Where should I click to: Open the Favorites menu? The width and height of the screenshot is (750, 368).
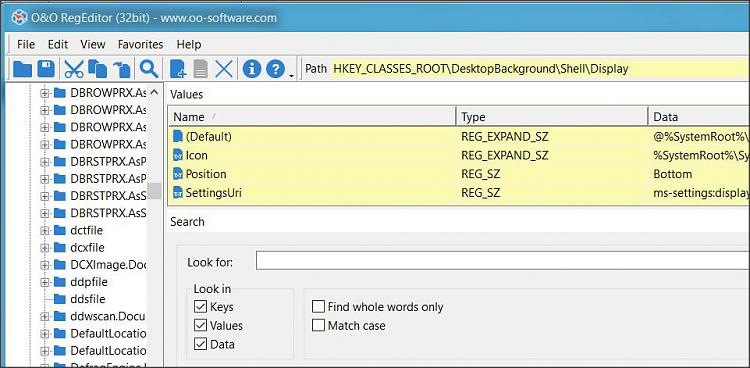(x=141, y=45)
